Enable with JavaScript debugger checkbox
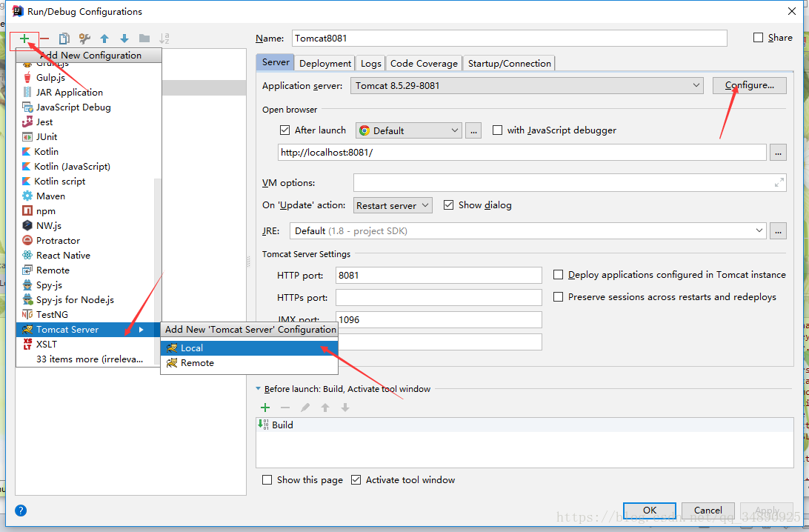The image size is (809, 532). pyautogui.click(x=497, y=130)
